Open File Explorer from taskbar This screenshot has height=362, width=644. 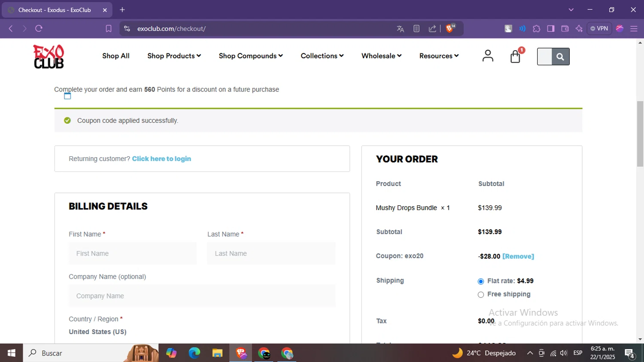point(217,353)
